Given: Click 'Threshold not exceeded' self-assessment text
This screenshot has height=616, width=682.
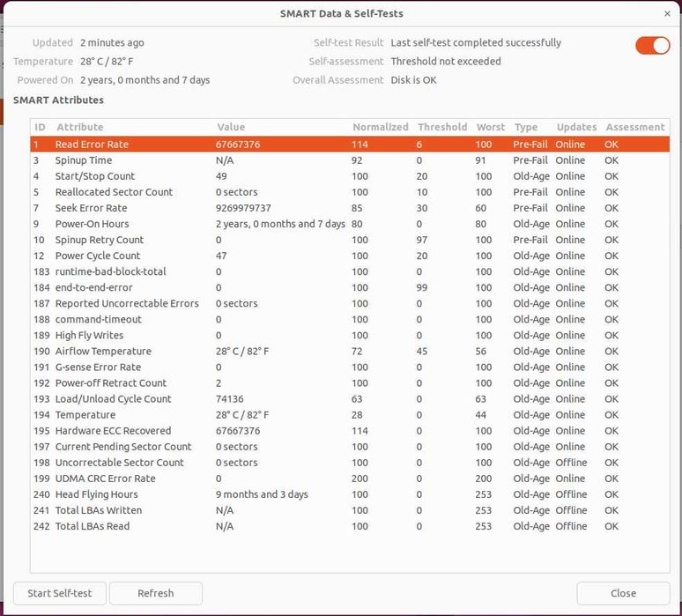Looking at the screenshot, I should [446, 62].
